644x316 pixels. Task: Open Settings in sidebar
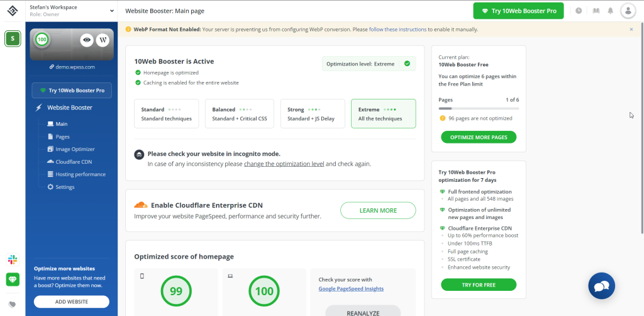[x=65, y=187]
